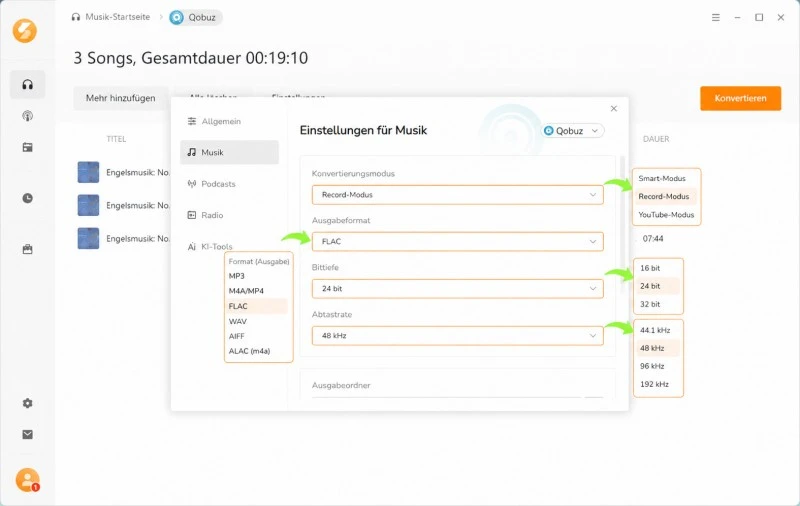The width and height of the screenshot is (800, 506).
Task: Click second Engelsmusik song thumbnail
Action: pyautogui.click(x=88, y=205)
